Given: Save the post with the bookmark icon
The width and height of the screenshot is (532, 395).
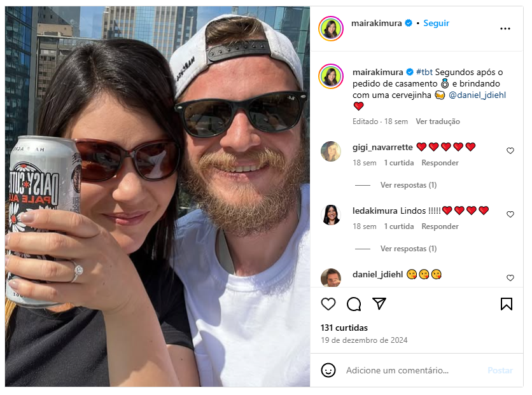Looking at the screenshot, I should (506, 304).
